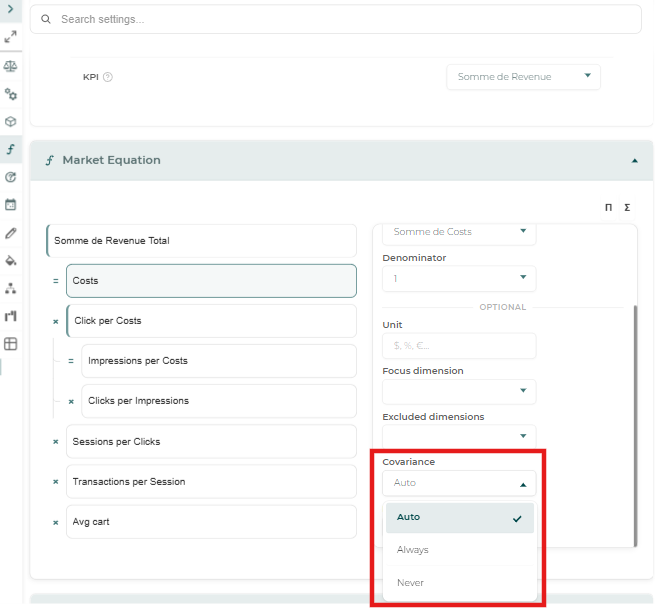Click the product (Π) operator button

(x=608, y=208)
